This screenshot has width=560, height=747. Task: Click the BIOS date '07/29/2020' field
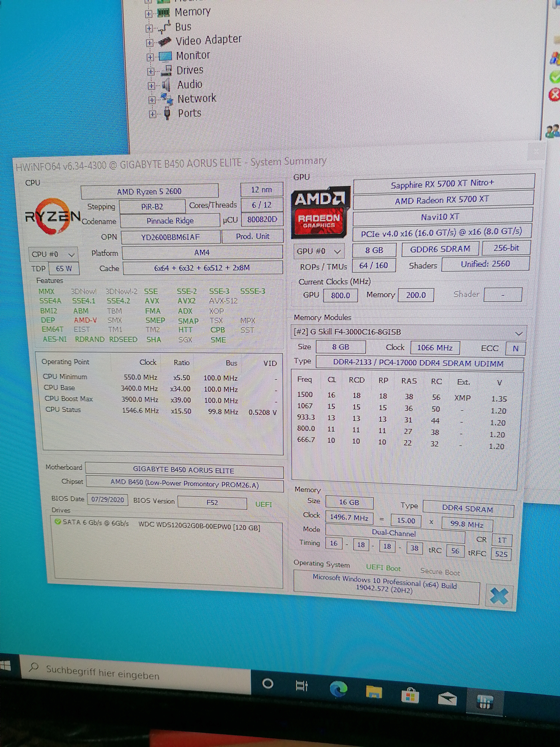coord(108,500)
